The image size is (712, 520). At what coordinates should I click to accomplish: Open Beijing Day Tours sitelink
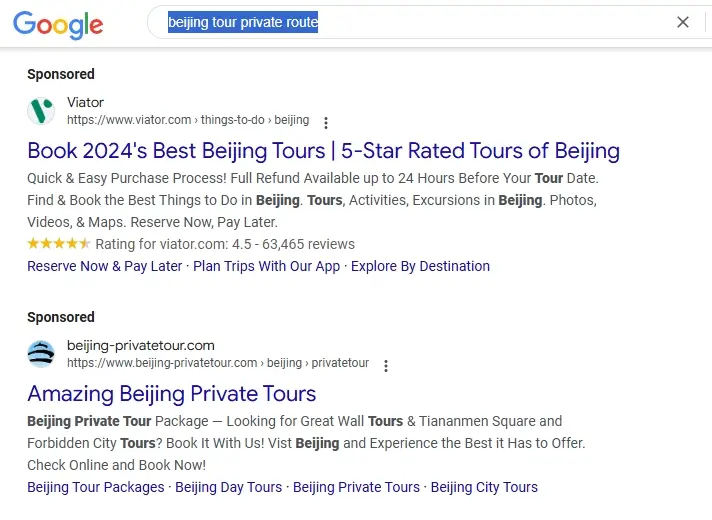click(x=228, y=487)
